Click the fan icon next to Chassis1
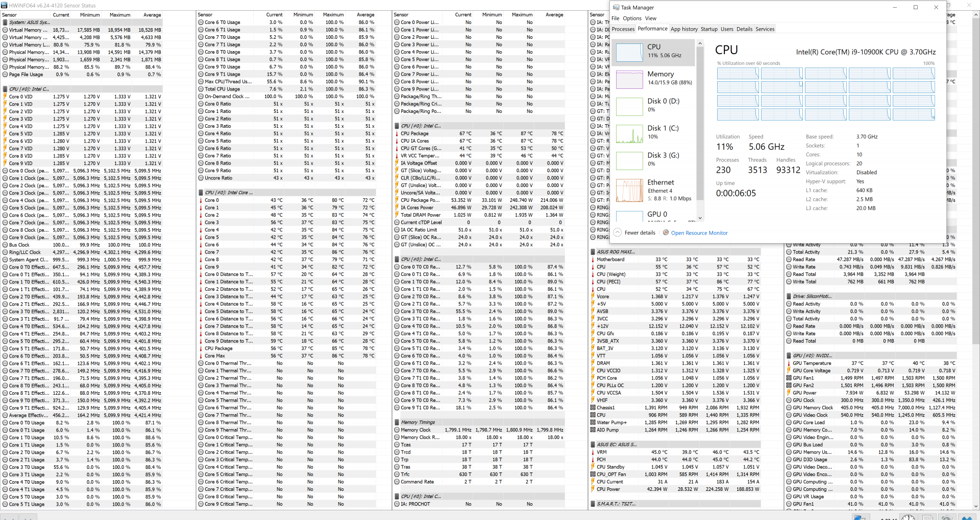980x520 pixels. [593, 408]
